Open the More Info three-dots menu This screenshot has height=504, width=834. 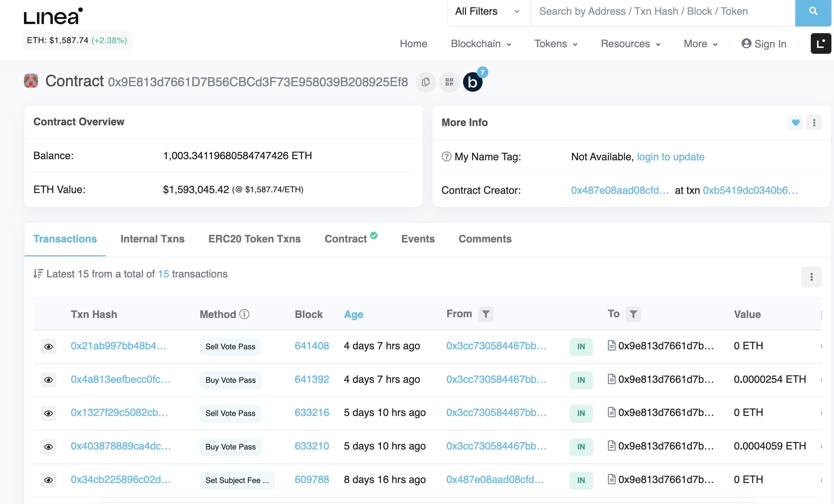[814, 122]
